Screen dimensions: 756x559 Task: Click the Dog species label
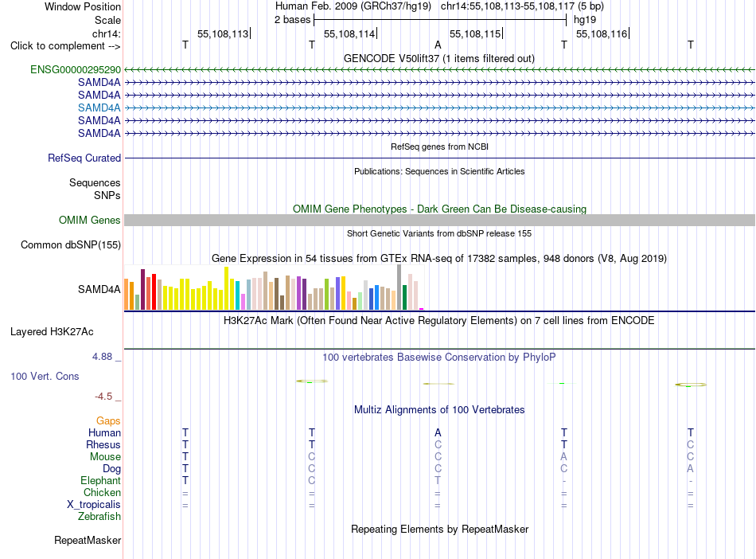pyautogui.click(x=112, y=469)
